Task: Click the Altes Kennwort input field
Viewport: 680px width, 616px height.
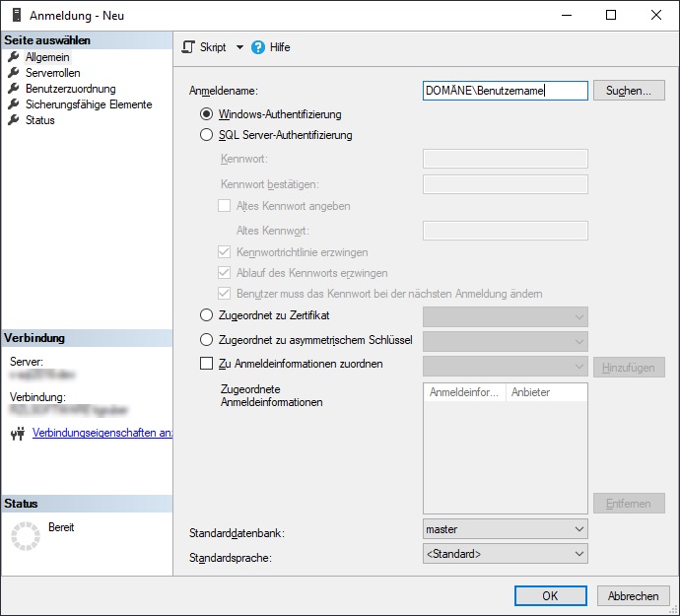Action: pos(506,231)
